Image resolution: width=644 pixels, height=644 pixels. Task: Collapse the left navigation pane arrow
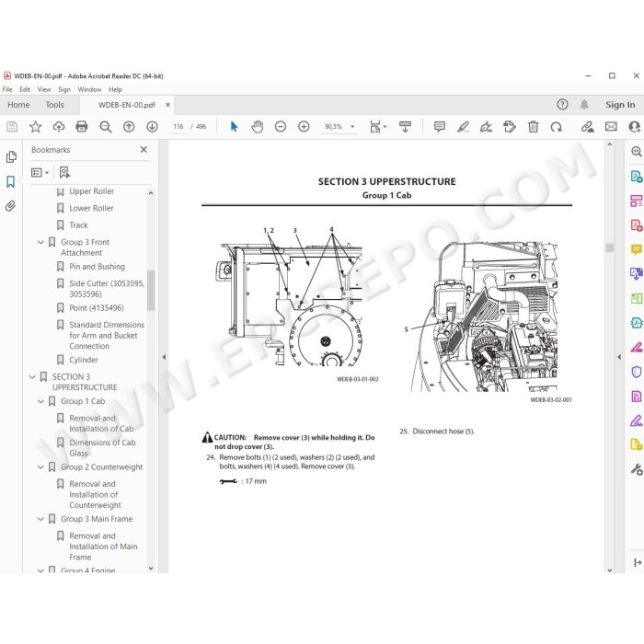click(164, 357)
